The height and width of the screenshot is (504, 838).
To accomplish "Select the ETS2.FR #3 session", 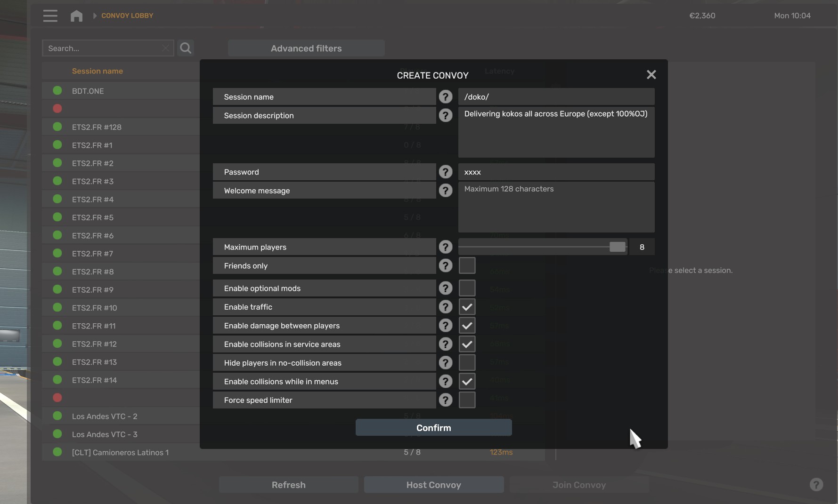I will pos(121,181).
